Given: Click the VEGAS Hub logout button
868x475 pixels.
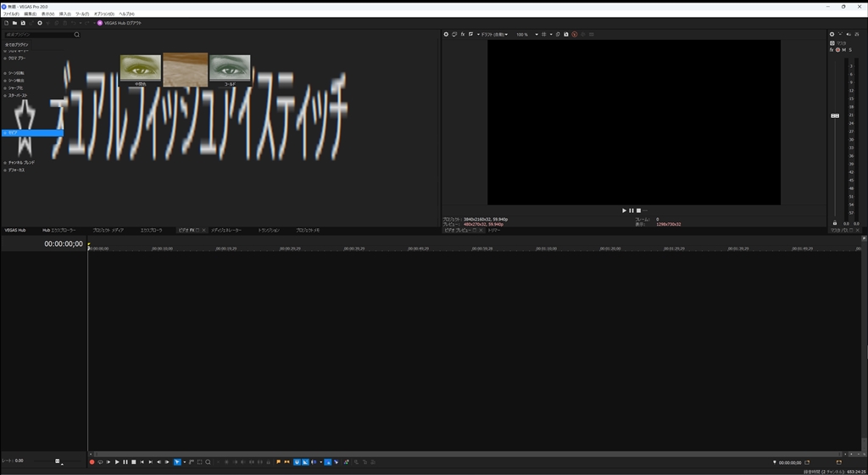Looking at the screenshot, I should pyautogui.click(x=119, y=23).
